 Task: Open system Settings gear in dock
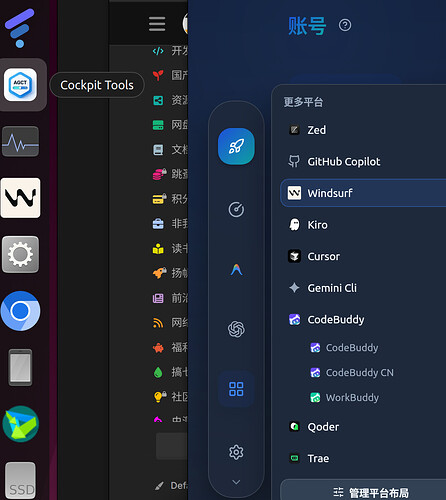coord(20,254)
